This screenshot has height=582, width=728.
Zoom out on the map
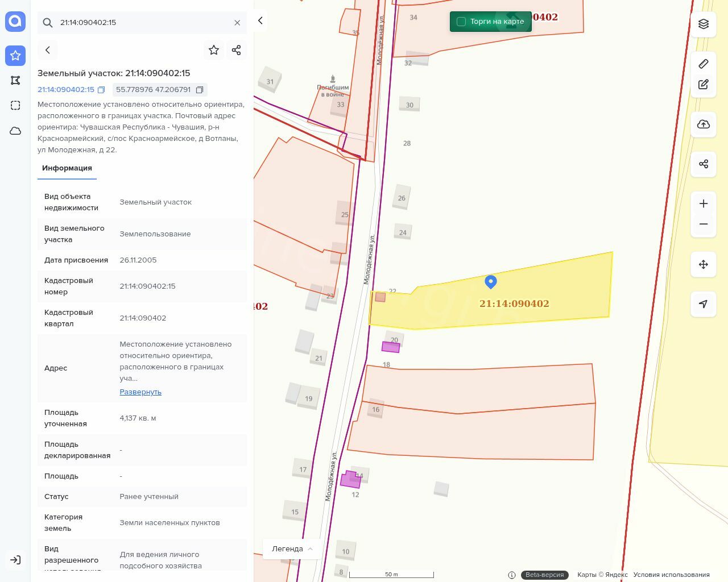[704, 224]
